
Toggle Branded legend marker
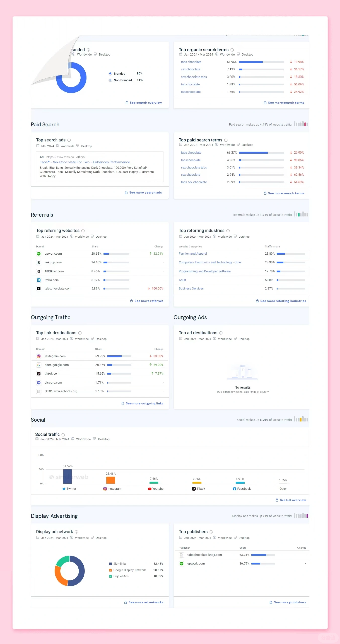[110, 74]
